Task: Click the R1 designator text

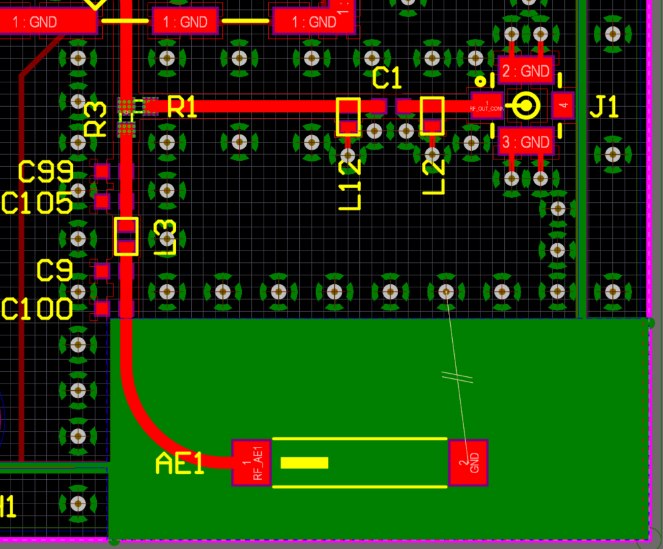Action: 182,107
